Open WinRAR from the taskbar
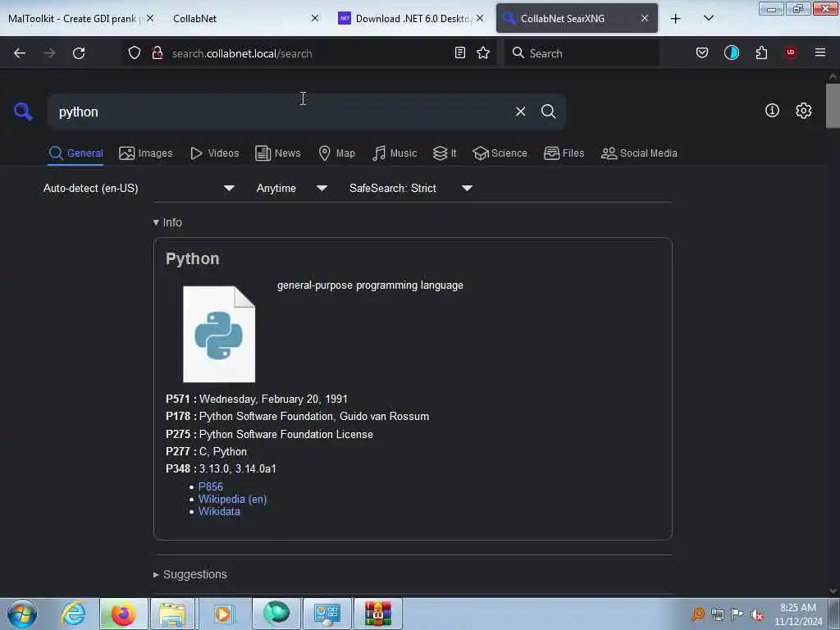 click(x=377, y=614)
